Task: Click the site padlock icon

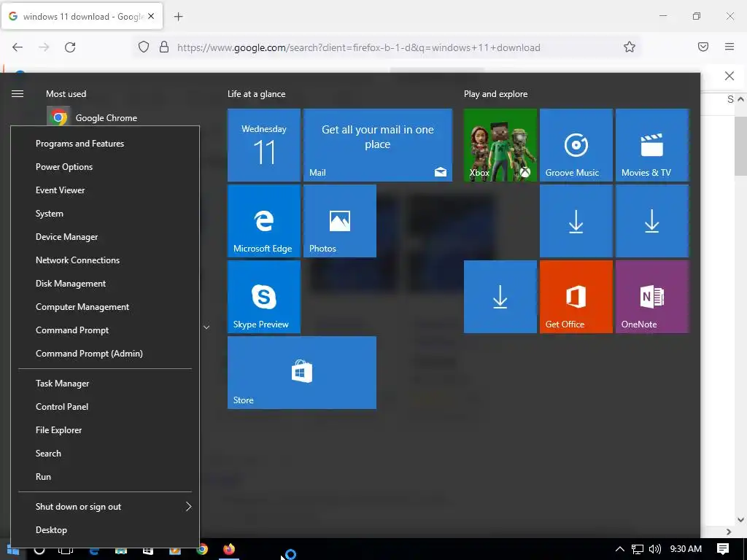Action: (164, 47)
